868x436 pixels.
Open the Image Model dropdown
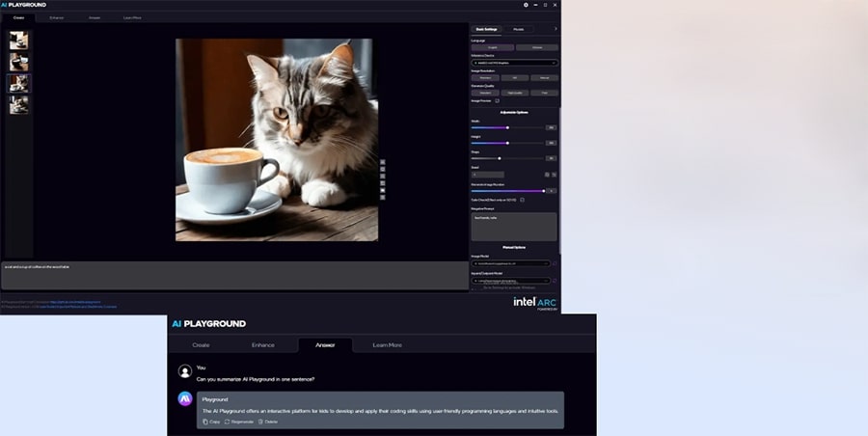coord(510,263)
